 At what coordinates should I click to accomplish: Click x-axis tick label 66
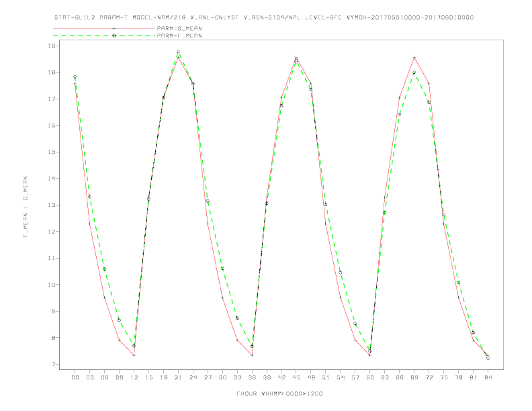[x=400, y=377]
